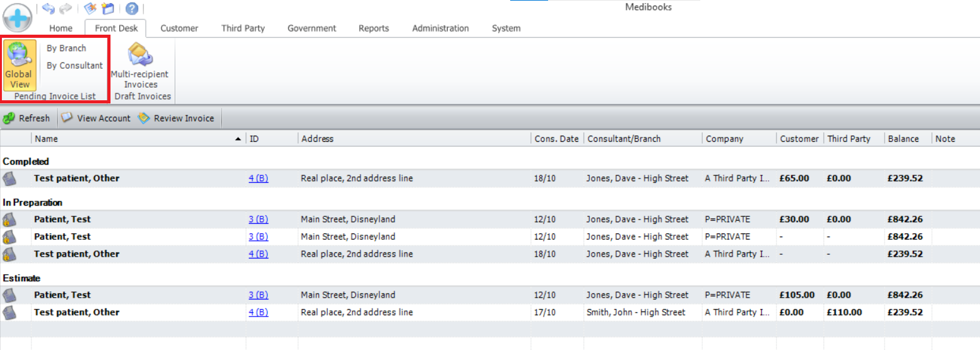Viewport: 980px width, 350px height.
Task: Sort the list by Balance column header
Action: pyautogui.click(x=903, y=139)
